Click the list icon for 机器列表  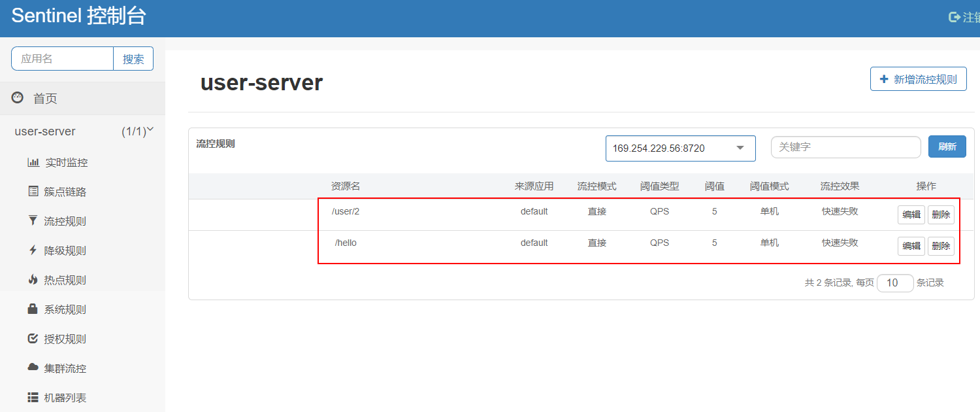point(33,398)
